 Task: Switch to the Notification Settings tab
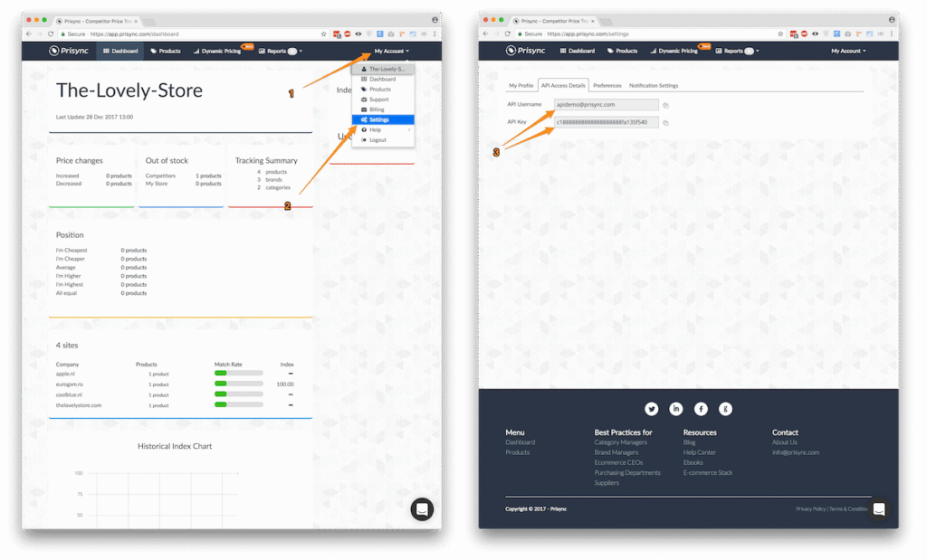(x=654, y=86)
